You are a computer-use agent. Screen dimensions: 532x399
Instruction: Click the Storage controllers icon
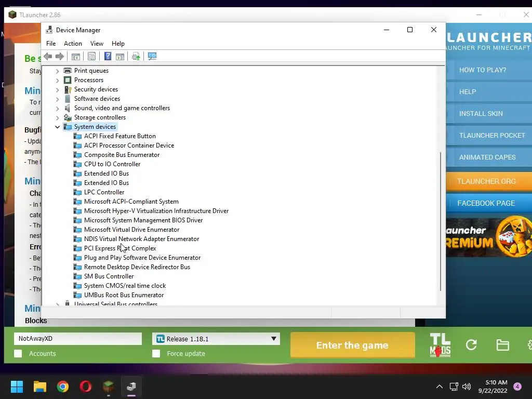68,117
